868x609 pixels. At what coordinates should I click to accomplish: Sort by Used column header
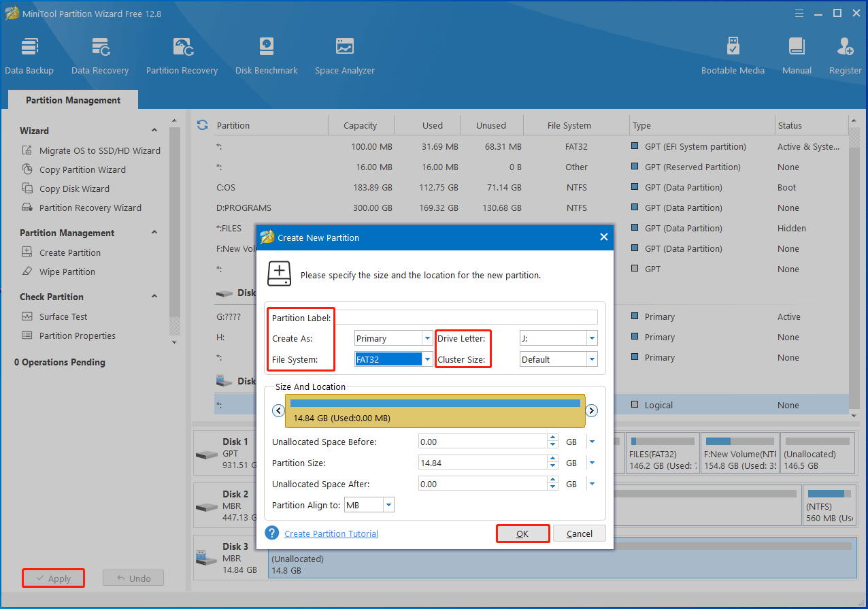coord(433,125)
